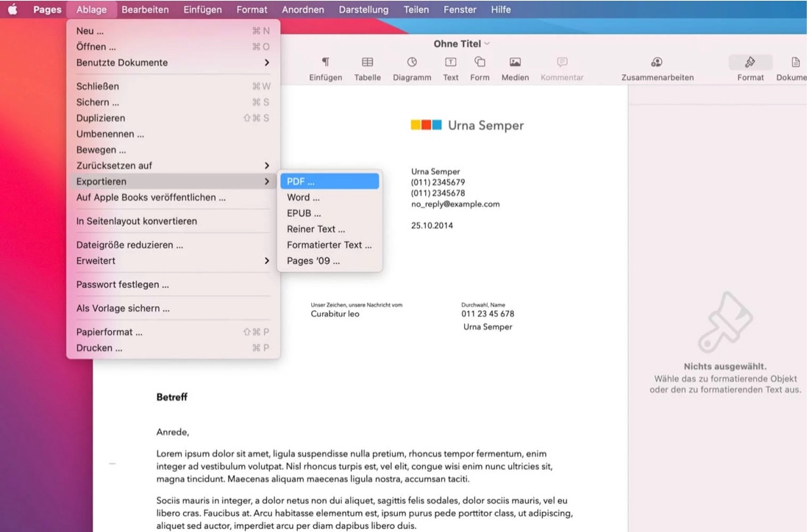Export as EPUB ... from submenu
The width and height of the screenshot is (809, 532).
point(329,213)
